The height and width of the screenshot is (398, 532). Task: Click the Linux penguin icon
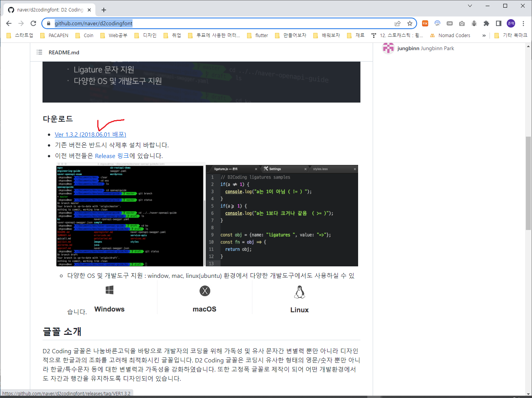point(300,292)
